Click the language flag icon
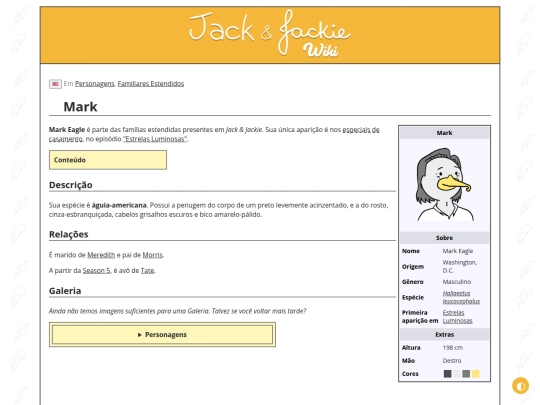This screenshot has width=540, height=405. [x=55, y=84]
